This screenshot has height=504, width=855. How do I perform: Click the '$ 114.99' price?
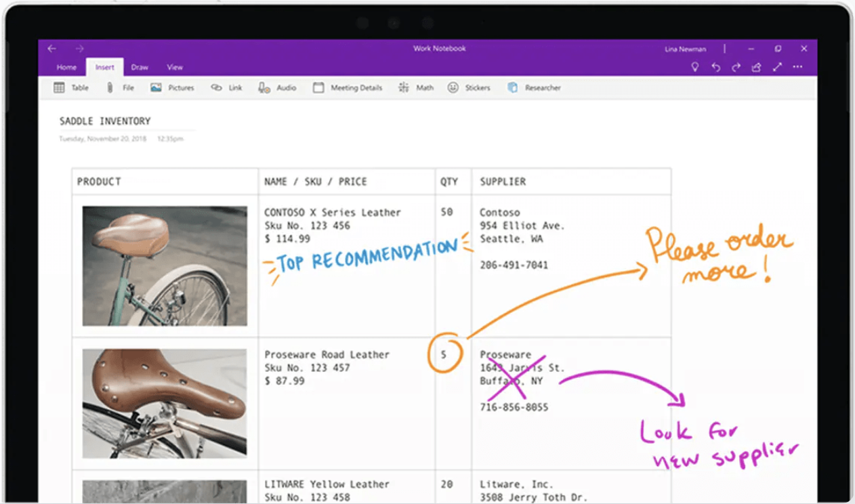[287, 238]
